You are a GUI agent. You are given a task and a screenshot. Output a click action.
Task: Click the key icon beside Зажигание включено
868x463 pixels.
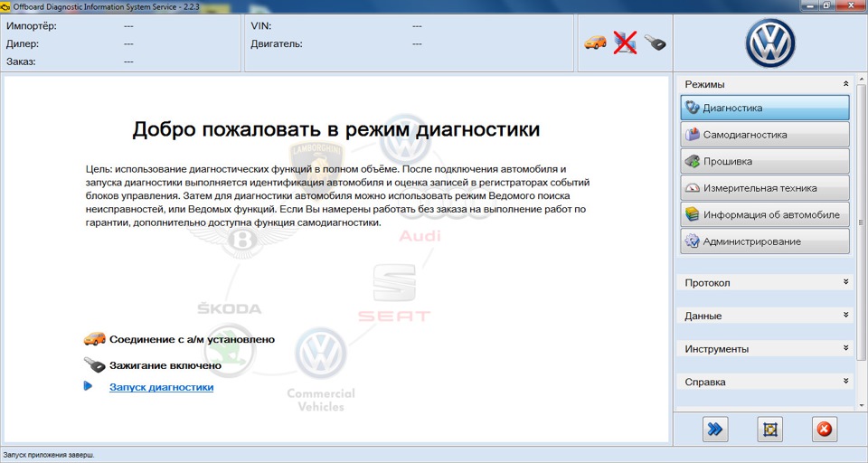(95, 365)
